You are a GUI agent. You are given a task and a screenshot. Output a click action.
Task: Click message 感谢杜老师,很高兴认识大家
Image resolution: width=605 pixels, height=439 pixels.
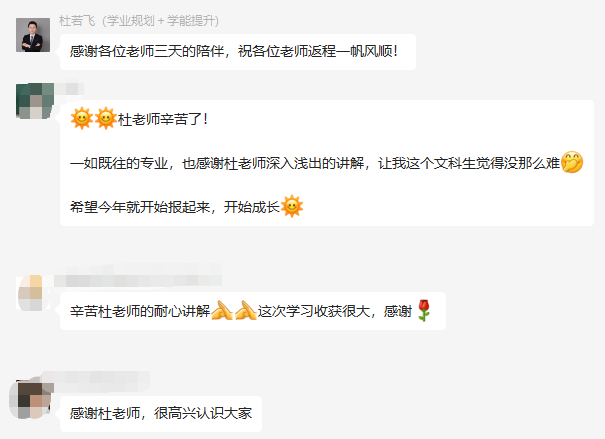click(x=161, y=414)
